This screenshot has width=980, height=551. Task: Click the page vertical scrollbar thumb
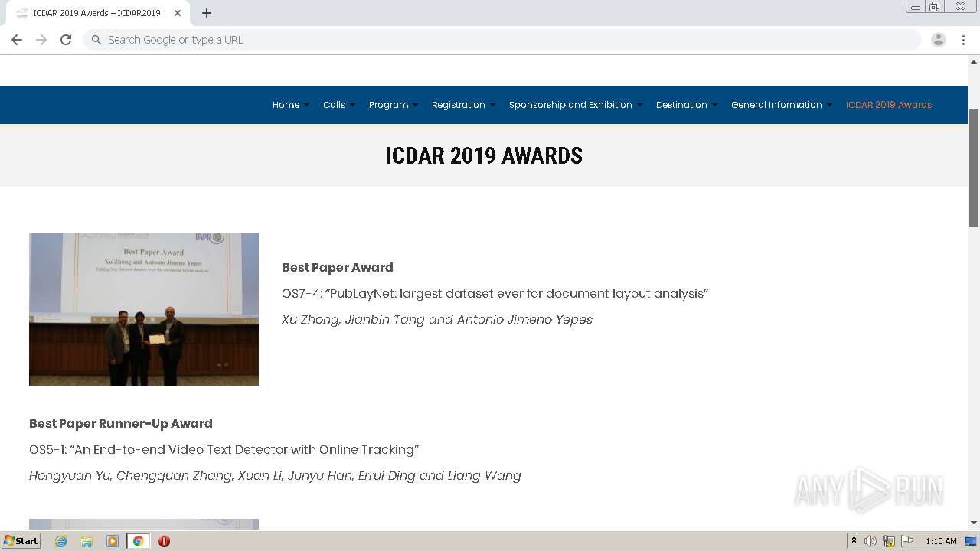click(974, 167)
